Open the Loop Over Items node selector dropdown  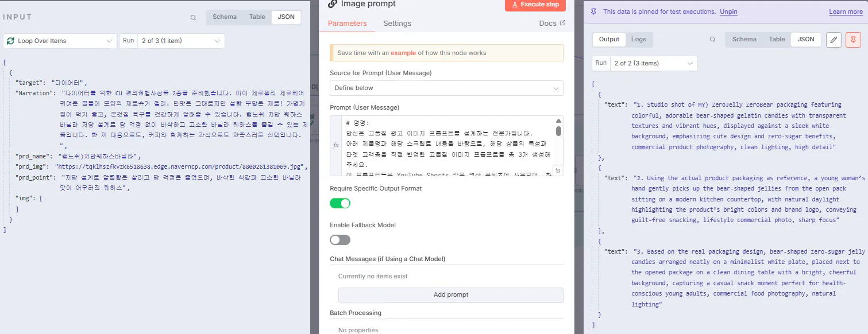pyautogui.click(x=109, y=41)
